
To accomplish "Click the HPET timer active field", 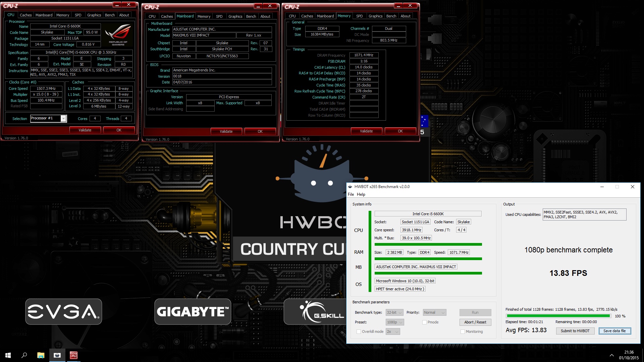I will coord(400,289).
